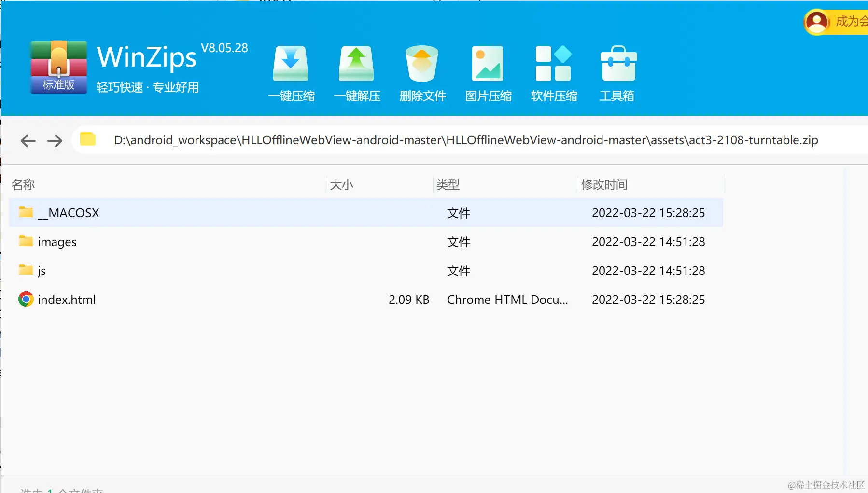Select the index.html file name
The height and width of the screenshot is (493, 868).
[x=67, y=300]
